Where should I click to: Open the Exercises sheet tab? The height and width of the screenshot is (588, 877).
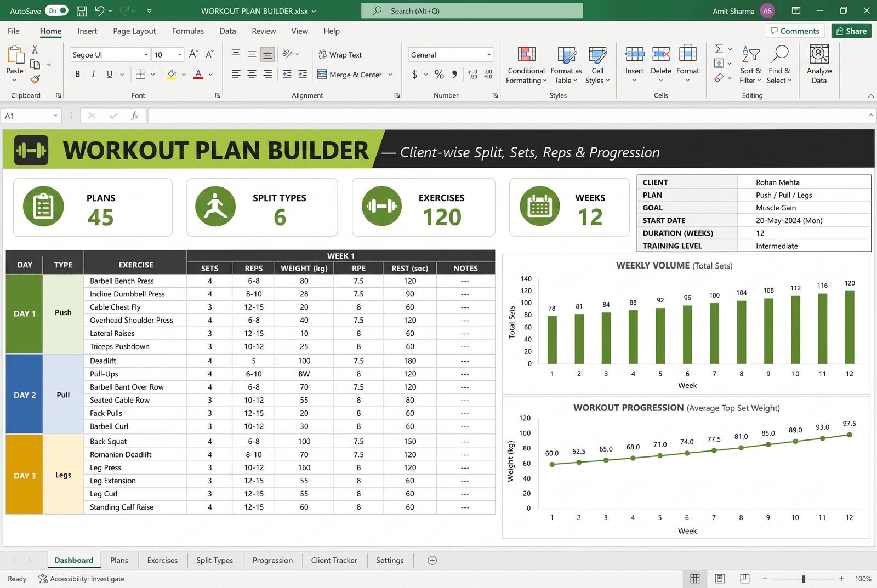point(162,560)
